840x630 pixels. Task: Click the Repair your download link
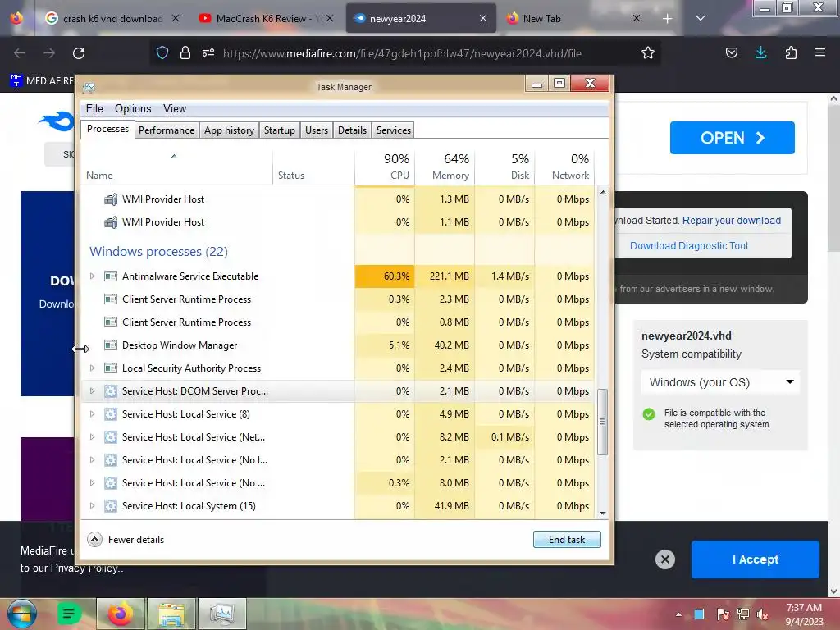731,220
